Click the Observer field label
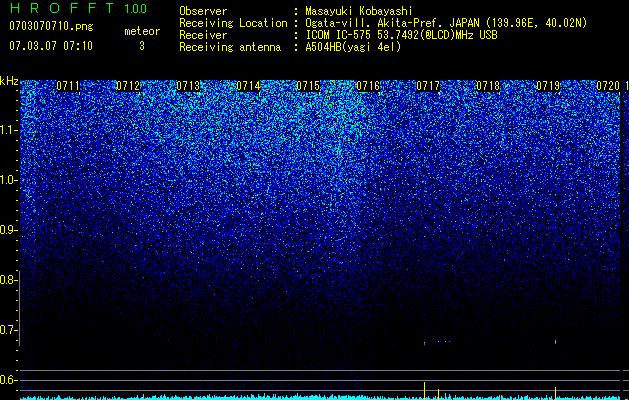Image resolution: width=629 pixels, height=400 pixels. click(x=203, y=11)
